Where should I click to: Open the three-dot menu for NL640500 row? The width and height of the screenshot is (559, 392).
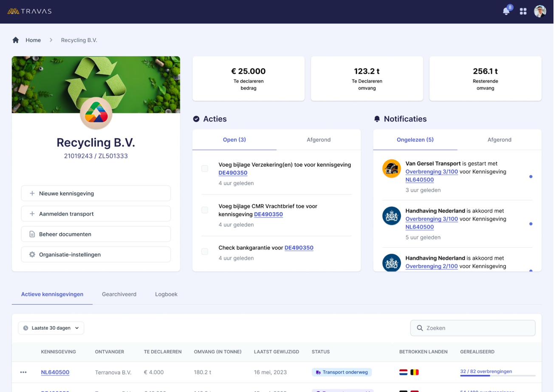coord(24,376)
